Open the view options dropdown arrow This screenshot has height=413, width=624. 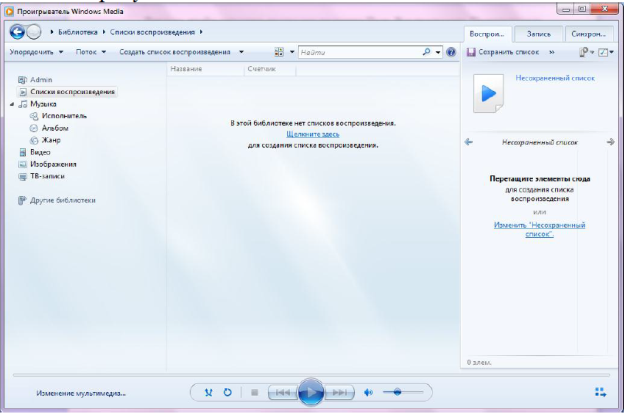click(292, 52)
